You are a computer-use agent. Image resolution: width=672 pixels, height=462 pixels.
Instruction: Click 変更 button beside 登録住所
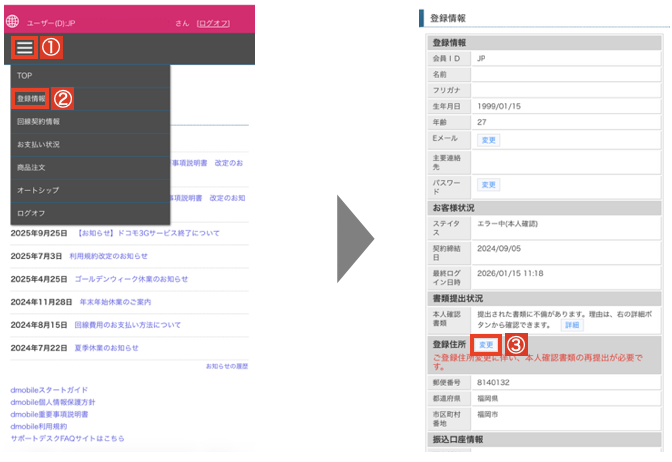tap(484, 344)
